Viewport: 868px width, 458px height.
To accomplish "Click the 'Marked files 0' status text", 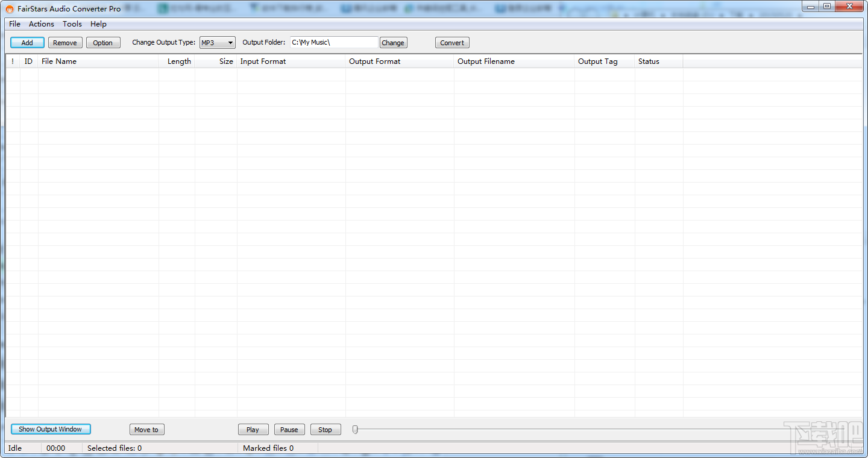I will pyautogui.click(x=268, y=448).
